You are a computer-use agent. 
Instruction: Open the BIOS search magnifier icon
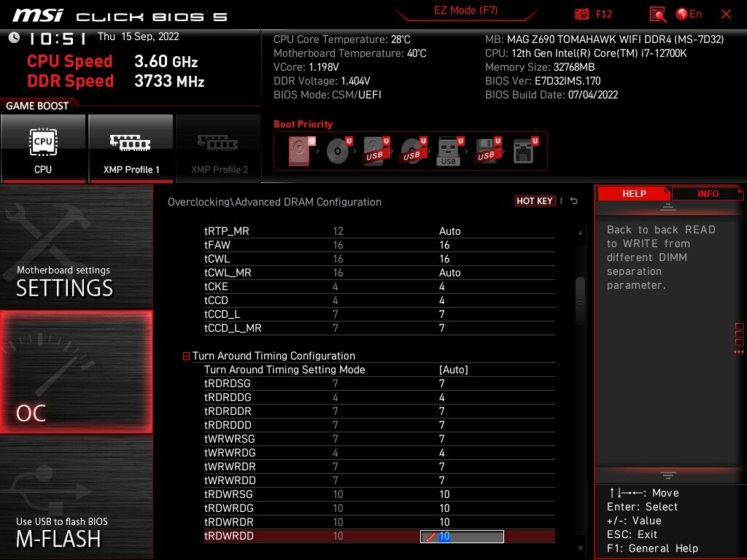click(657, 15)
